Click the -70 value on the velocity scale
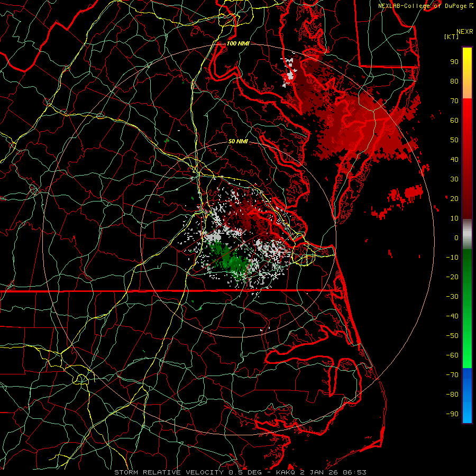Screen dimensions: 476x476 click(x=452, y=375)
